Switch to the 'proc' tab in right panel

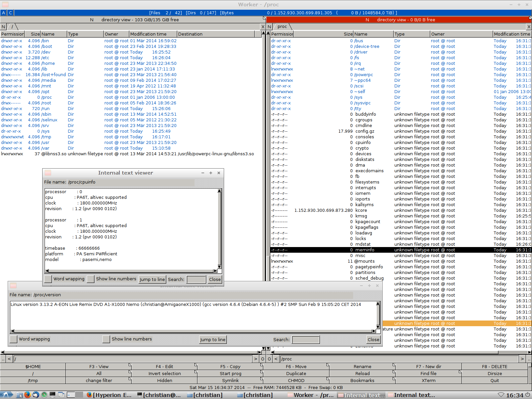tap(282, 27)
